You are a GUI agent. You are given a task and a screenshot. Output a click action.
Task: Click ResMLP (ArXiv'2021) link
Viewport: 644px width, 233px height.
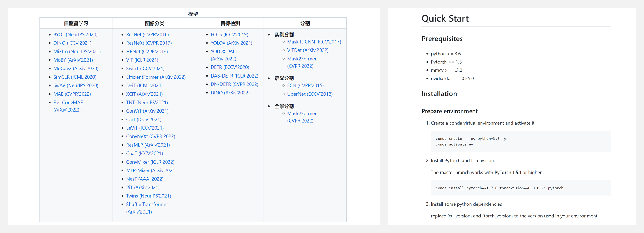click(148, 145)
